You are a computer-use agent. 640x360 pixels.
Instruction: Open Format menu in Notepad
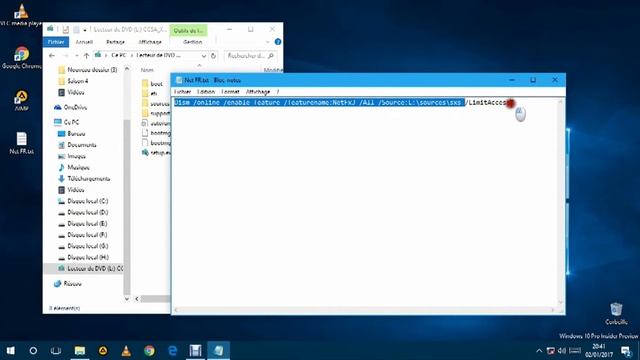coord(230,91)
